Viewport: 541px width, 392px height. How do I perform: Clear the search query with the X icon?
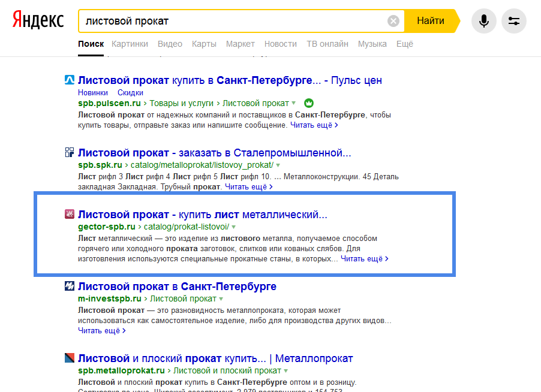coord(393,21)
